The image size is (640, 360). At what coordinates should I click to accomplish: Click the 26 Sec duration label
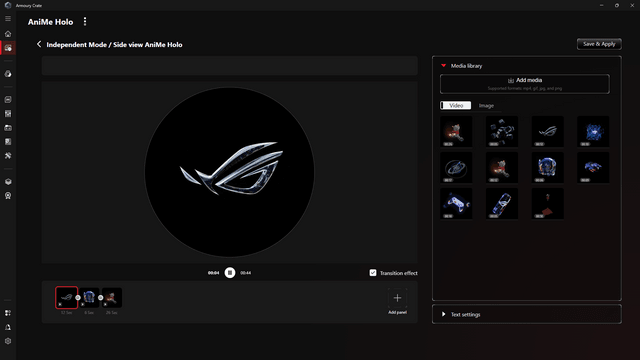(x=112, y=313)
